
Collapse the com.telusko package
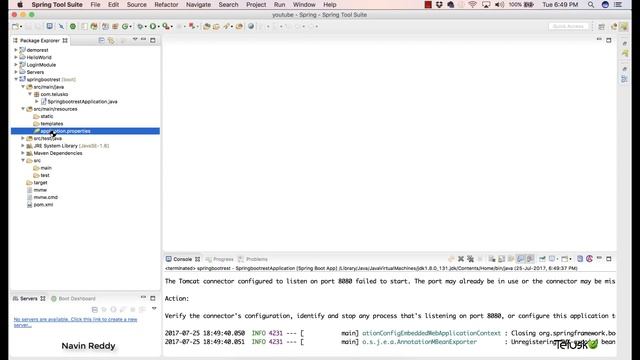click(30, 94)
